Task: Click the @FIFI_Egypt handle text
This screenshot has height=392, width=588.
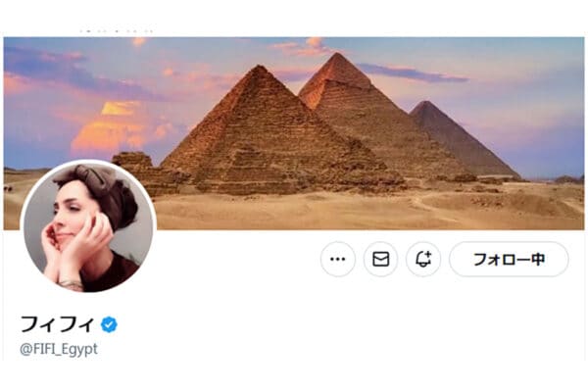Action: click(60, 349)
